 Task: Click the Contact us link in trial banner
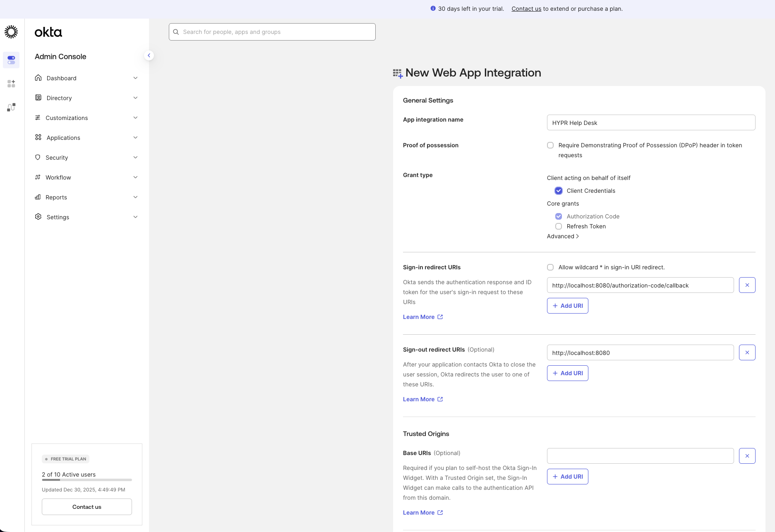coord(526,9)
